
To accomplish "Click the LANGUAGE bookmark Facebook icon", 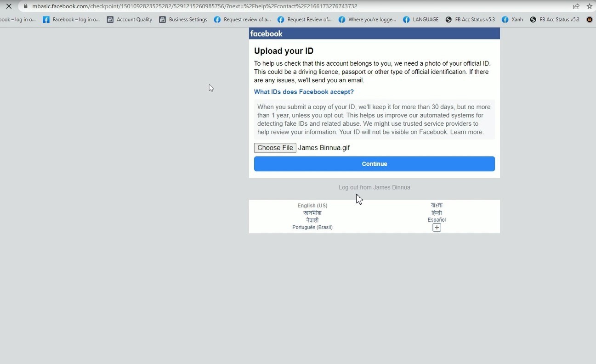I will [406, 20].
